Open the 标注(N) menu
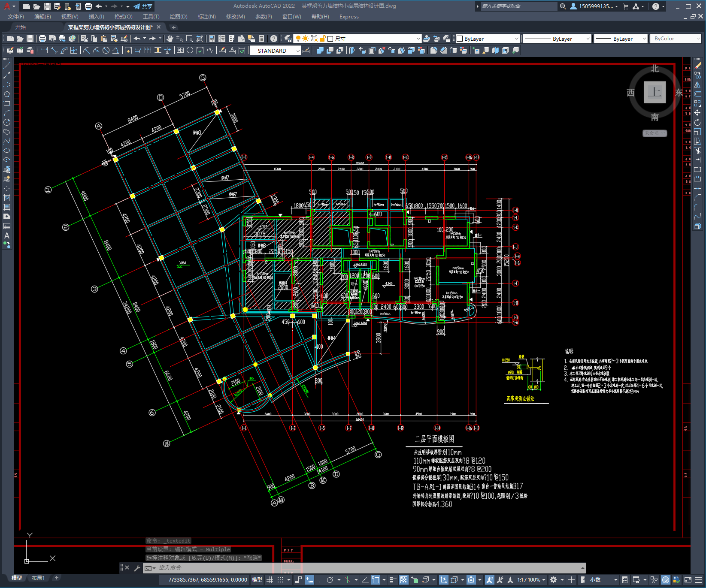 click(x=206, y=17)
